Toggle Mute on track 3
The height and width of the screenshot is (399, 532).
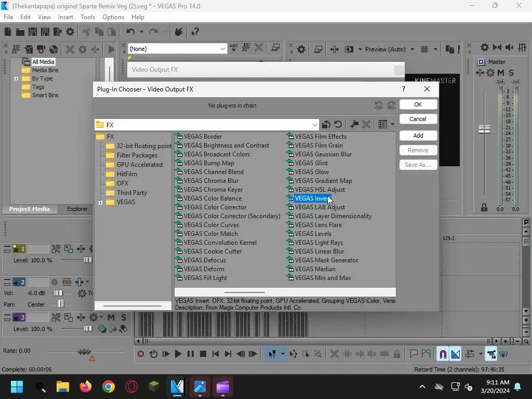111,317
